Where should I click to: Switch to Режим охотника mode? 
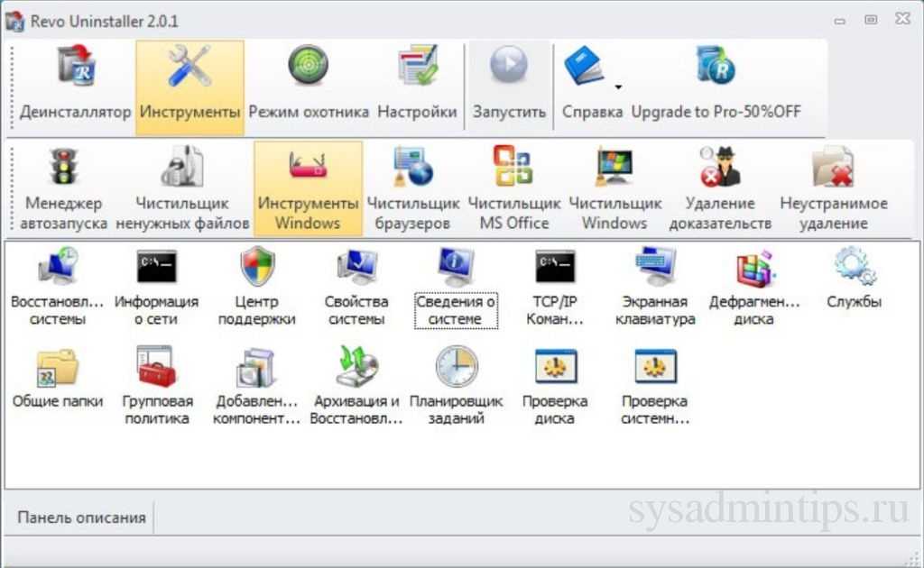pyautogui.click(x=309, y=87)
